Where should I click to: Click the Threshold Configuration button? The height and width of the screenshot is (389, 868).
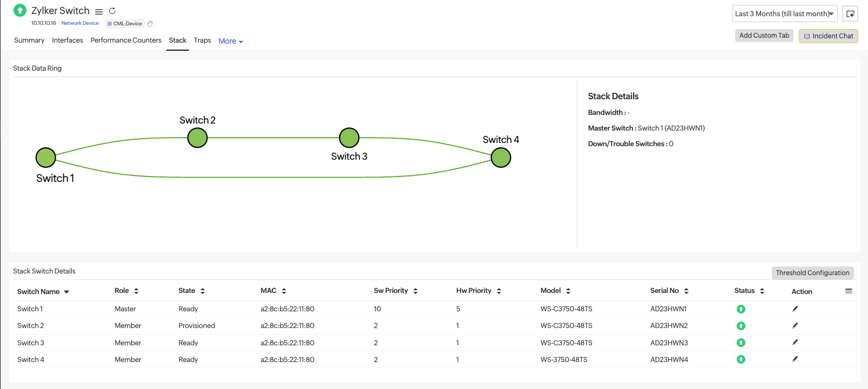(812, 273)
